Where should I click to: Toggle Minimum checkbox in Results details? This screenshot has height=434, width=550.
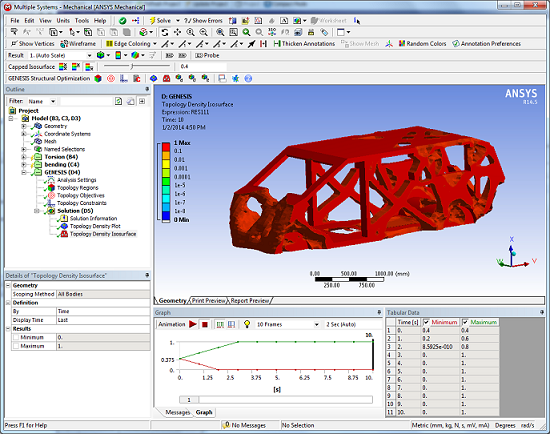click(16, 337)
